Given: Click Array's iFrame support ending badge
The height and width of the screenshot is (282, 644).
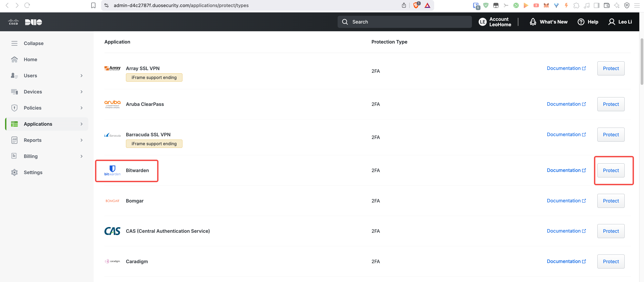Looking at the screenshot, I should click(154, 78).
